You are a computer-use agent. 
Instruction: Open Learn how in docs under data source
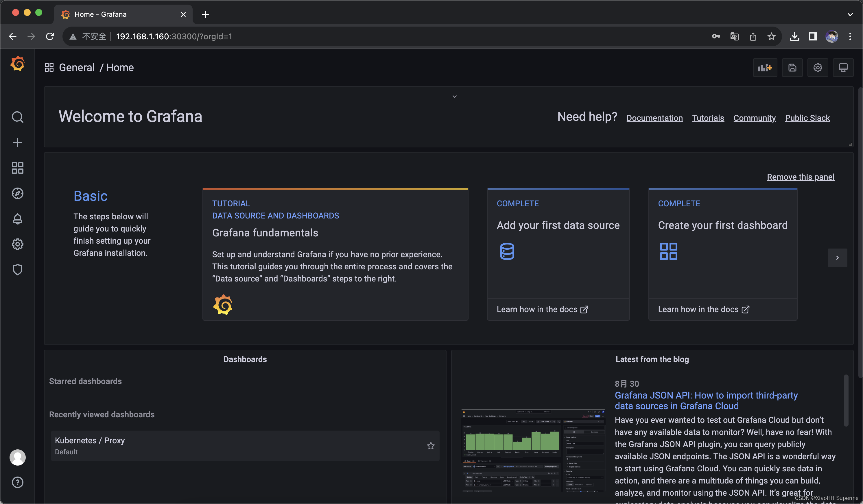coord(542,309)
